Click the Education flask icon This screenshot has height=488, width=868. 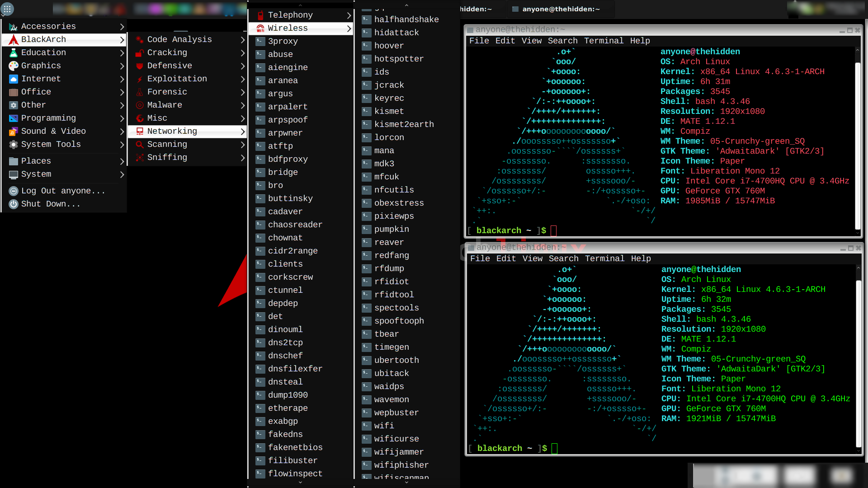[x=14, y=53]
